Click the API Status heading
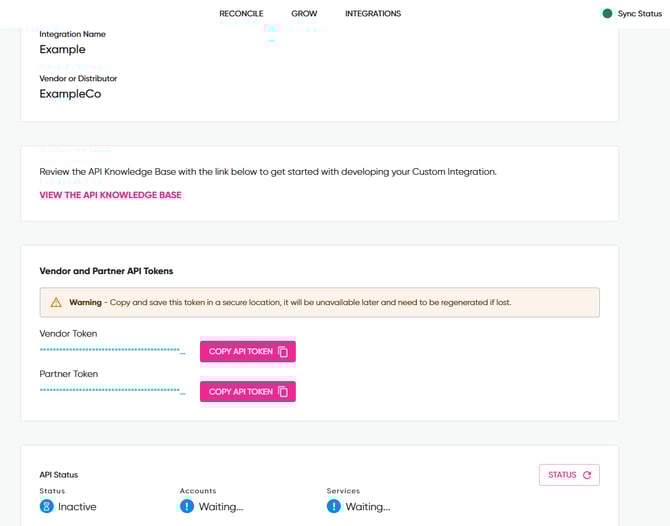The width and height of the screenshot is (670, 526). click(59, 475)
